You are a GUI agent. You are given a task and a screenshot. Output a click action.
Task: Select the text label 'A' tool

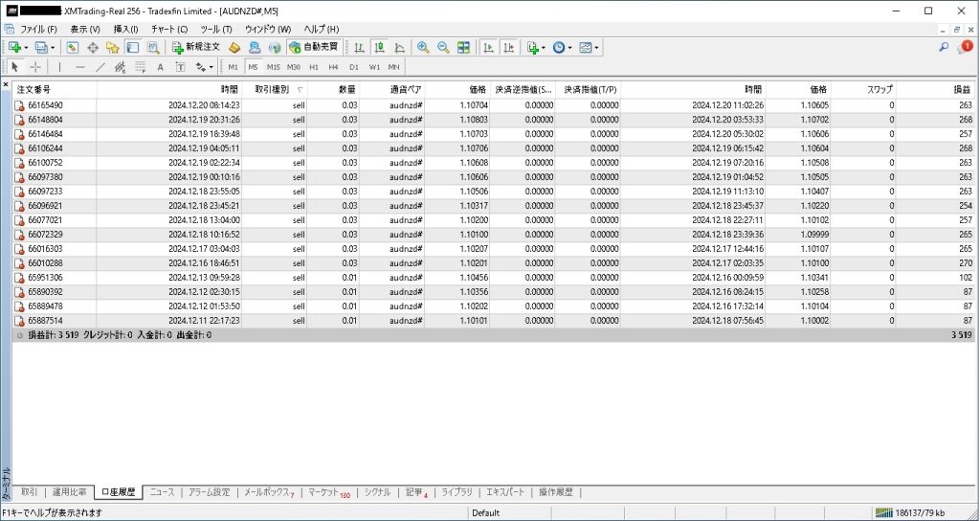160,67
